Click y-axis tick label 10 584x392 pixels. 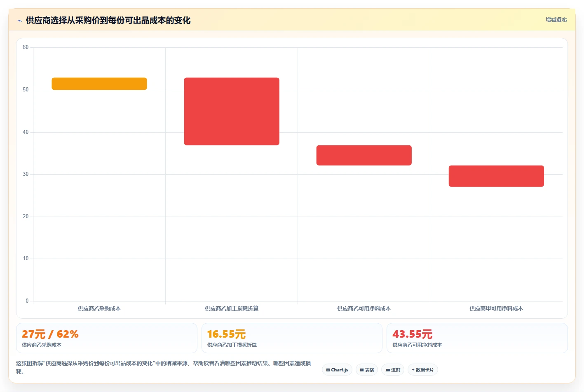(26, 259)
